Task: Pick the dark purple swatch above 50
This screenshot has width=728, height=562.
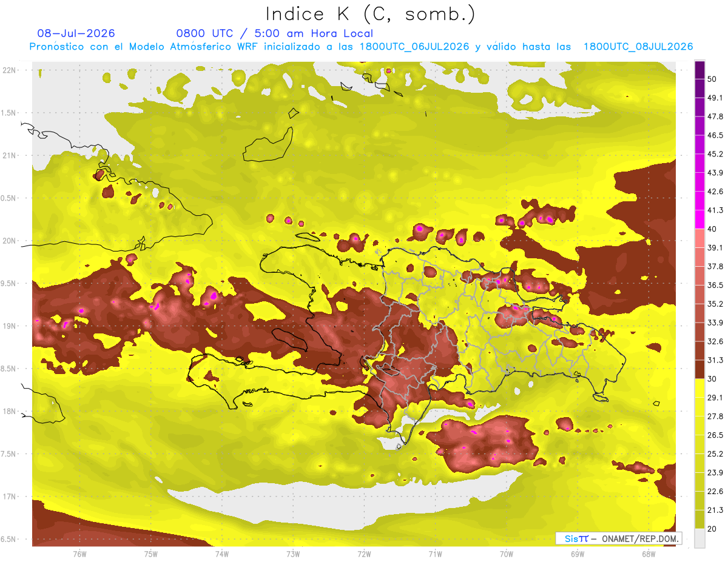Action: pyautogui.click(x=699, y=70)
